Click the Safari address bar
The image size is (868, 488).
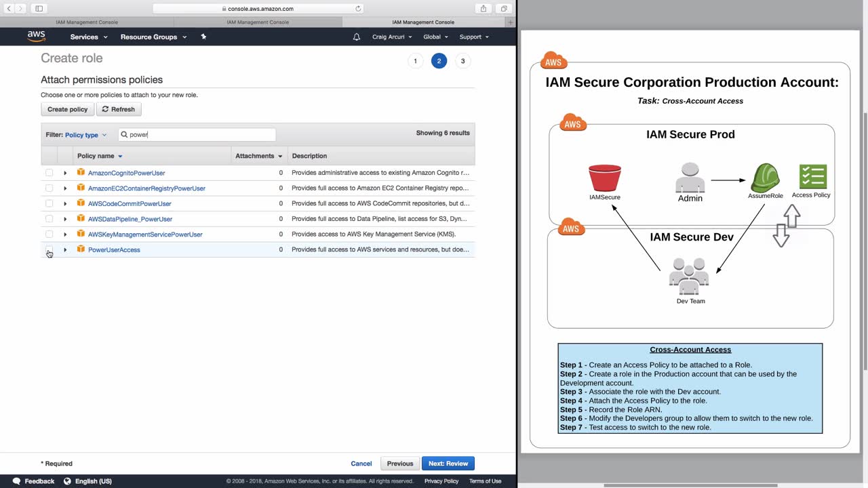click(x=258, y=9)
